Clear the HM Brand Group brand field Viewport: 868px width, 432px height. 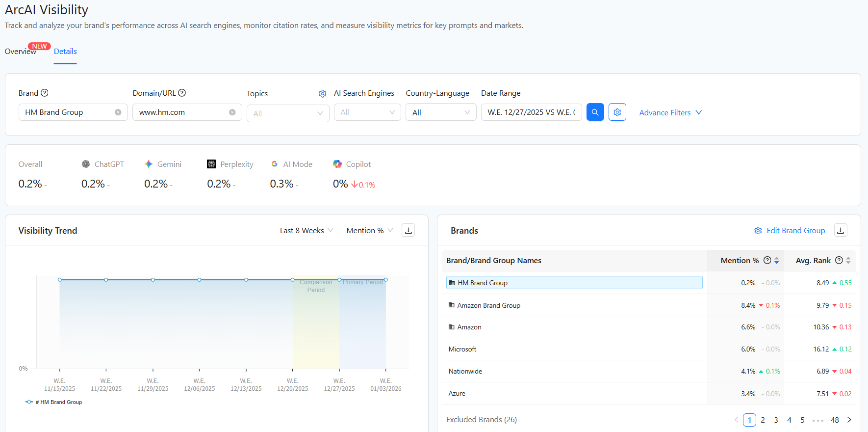[118, 112]
